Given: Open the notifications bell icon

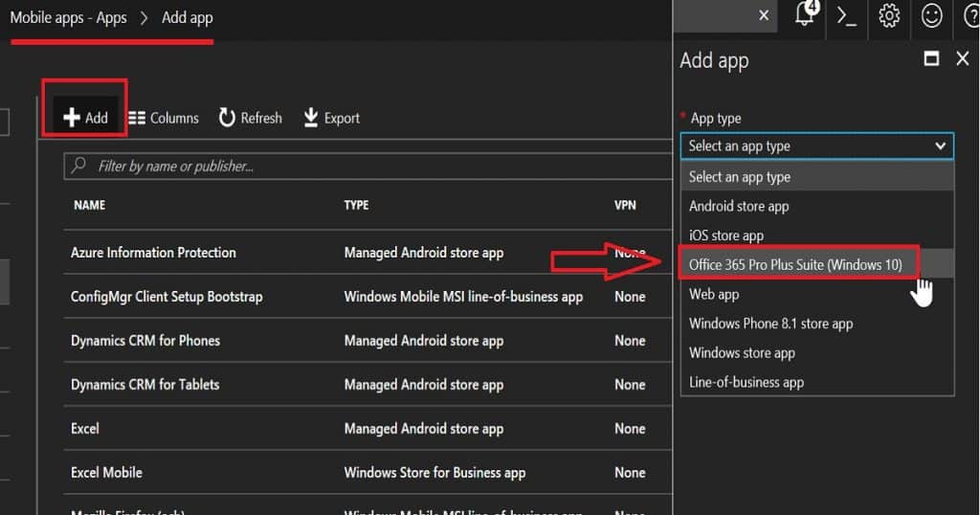Looking at the screenshot, I should point(806,14).
